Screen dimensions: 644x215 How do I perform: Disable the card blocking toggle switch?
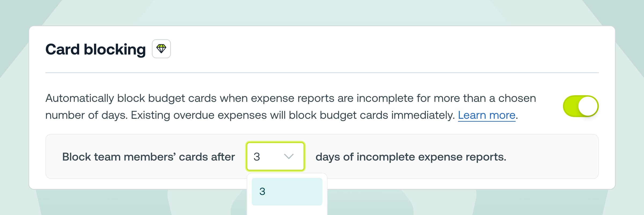pos(580,106)
